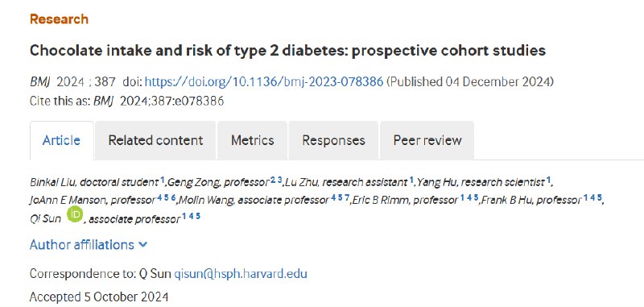644x307 pixels.
Task: Click the ORCID iD icon beside Qi Sun
Action: click(75, 214)
